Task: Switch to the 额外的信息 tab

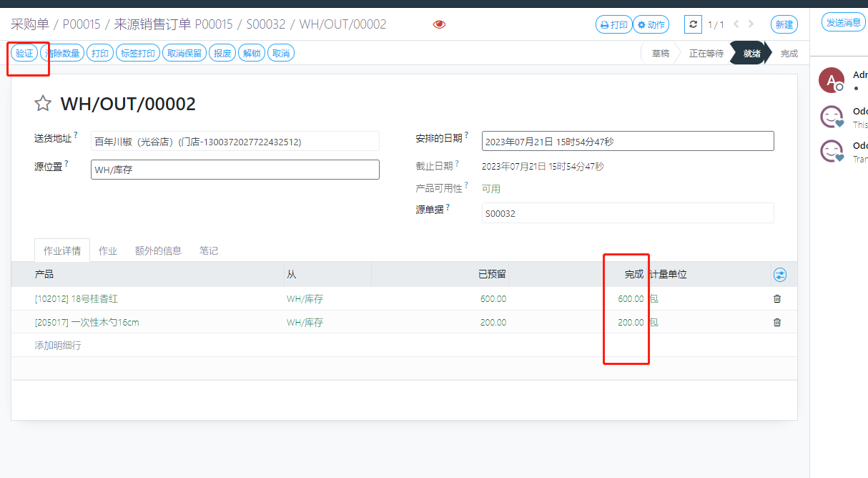Action: point(158,250)
